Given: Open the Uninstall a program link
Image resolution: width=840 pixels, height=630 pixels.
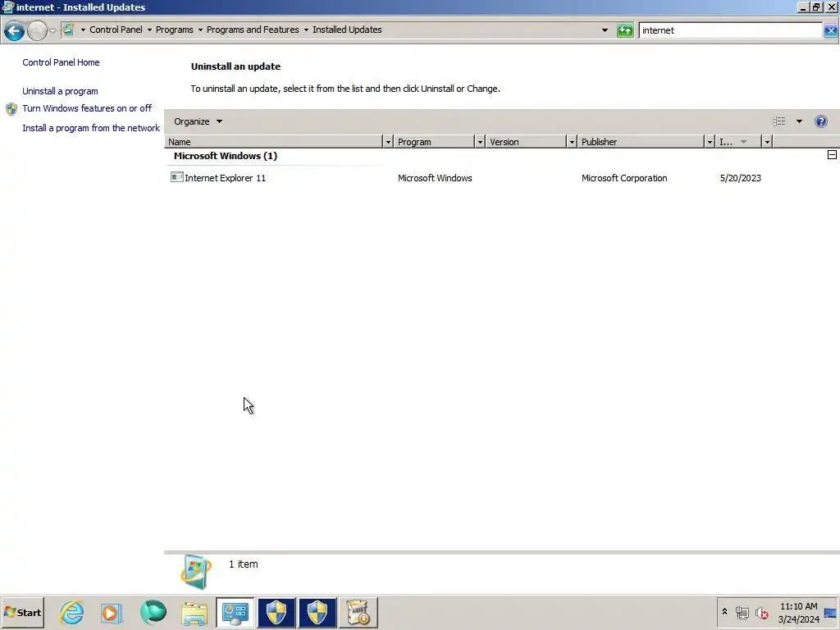Looking at the screenshot, I should pyautogui.click(x=60, y=91).
